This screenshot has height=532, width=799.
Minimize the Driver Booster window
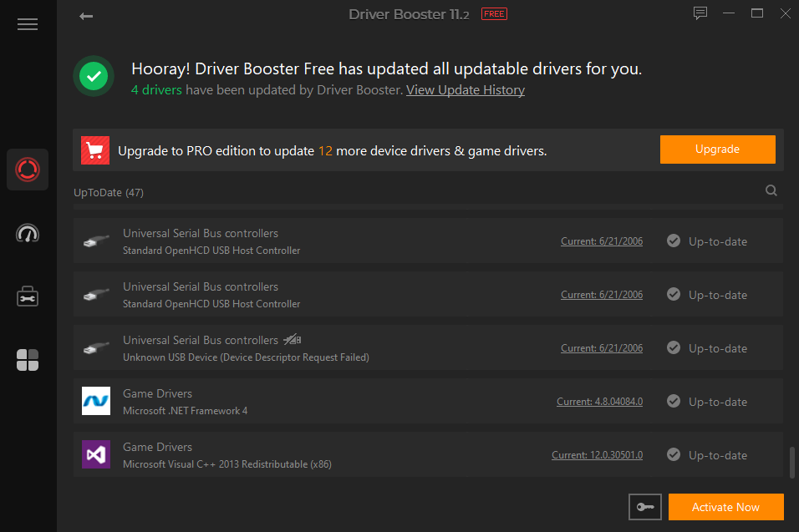pos(729,13)
